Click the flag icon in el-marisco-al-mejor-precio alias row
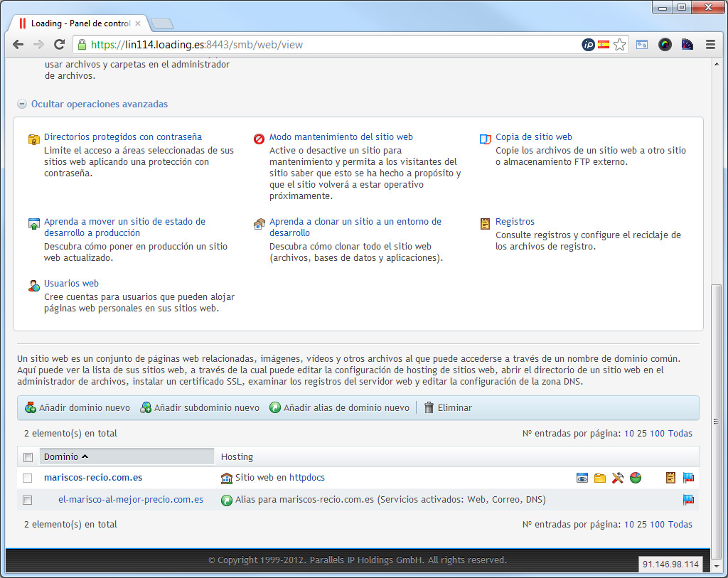This screenshot has width=728, height=578. click(x=688, y=500)
